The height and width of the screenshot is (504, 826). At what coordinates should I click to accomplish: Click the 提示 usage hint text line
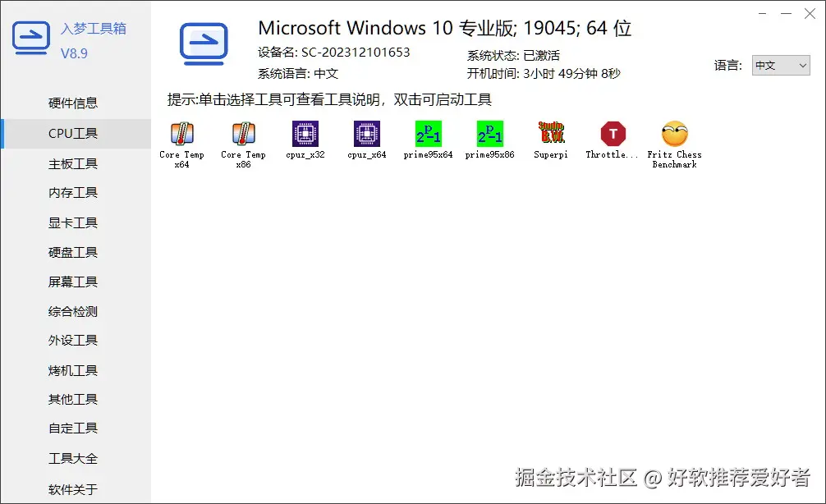pyautogui.click(x=329, y=99)
